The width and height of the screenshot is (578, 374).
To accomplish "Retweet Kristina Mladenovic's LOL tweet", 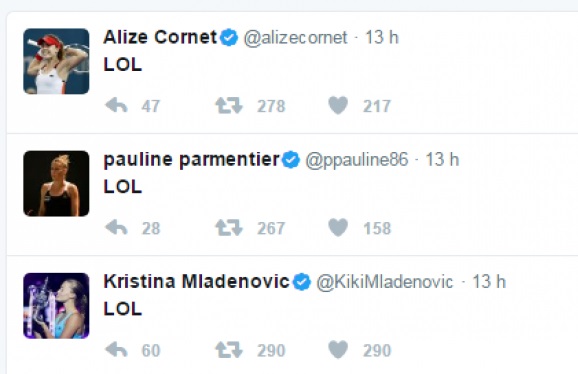I will point(229,350).
